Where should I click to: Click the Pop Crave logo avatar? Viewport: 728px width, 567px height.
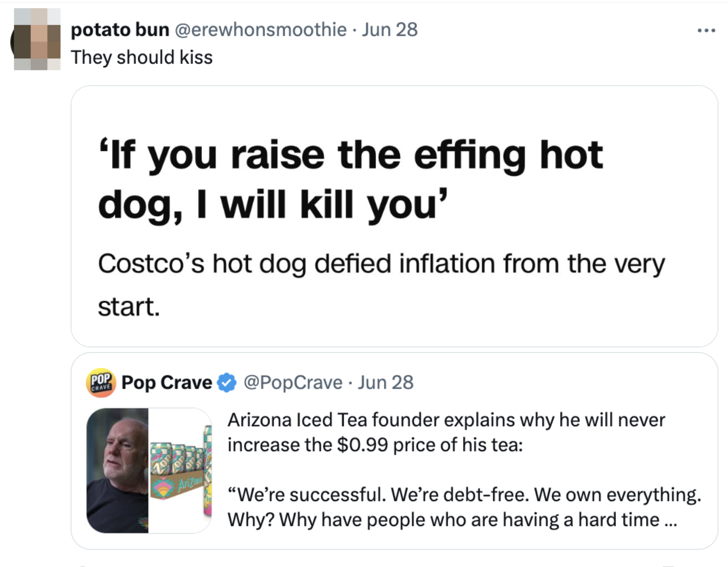(x=101, y=382)
